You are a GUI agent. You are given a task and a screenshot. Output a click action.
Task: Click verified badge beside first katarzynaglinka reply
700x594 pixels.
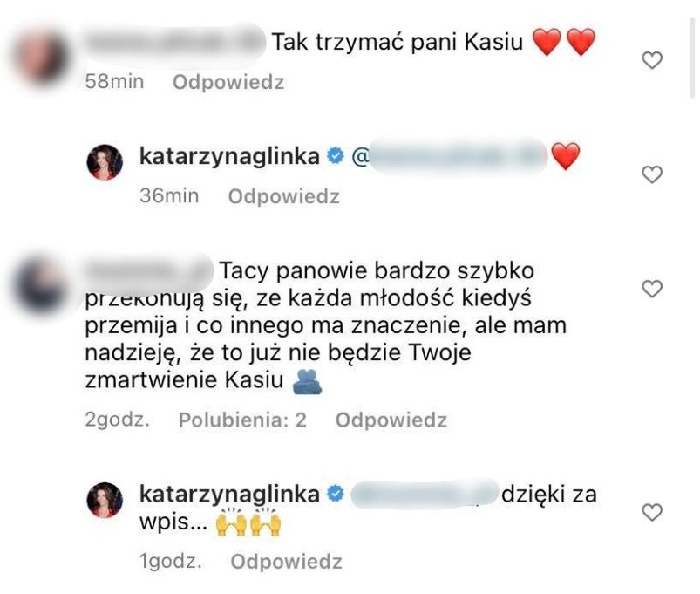336,156
